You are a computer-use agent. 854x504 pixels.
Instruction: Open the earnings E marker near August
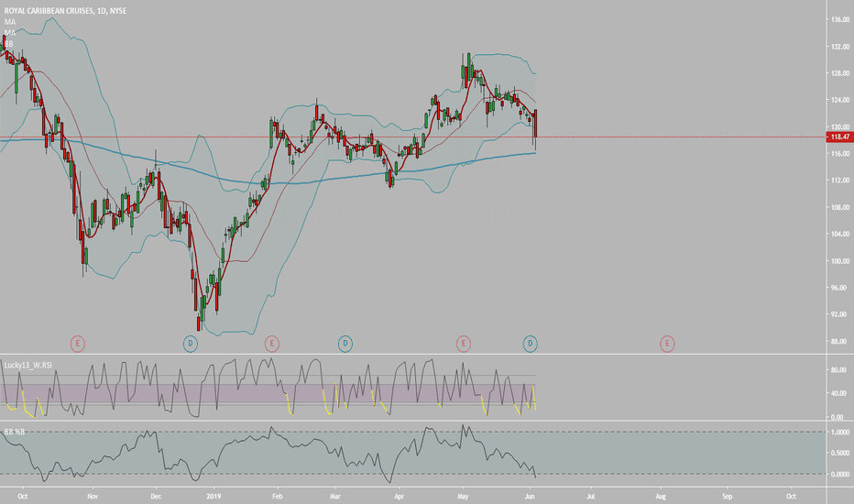pos(667,344)
